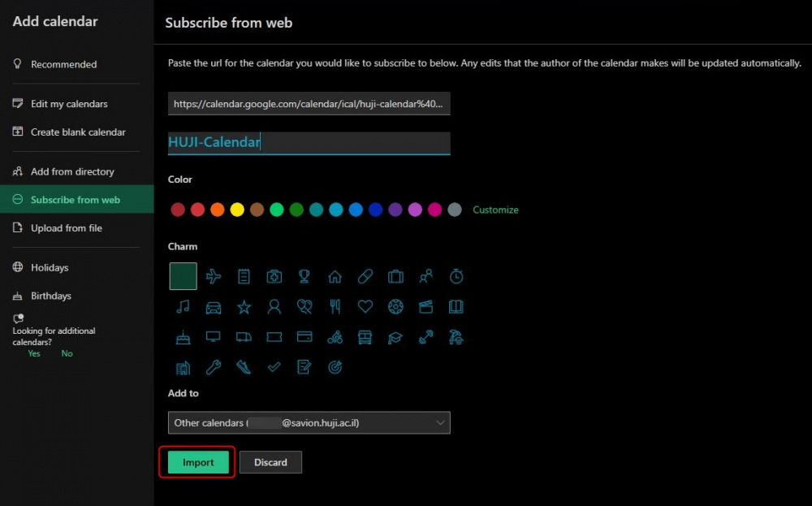The height and width of the screenshot is (506, 812).
Task: Choose the soccer ball charm
Action: 395,307
